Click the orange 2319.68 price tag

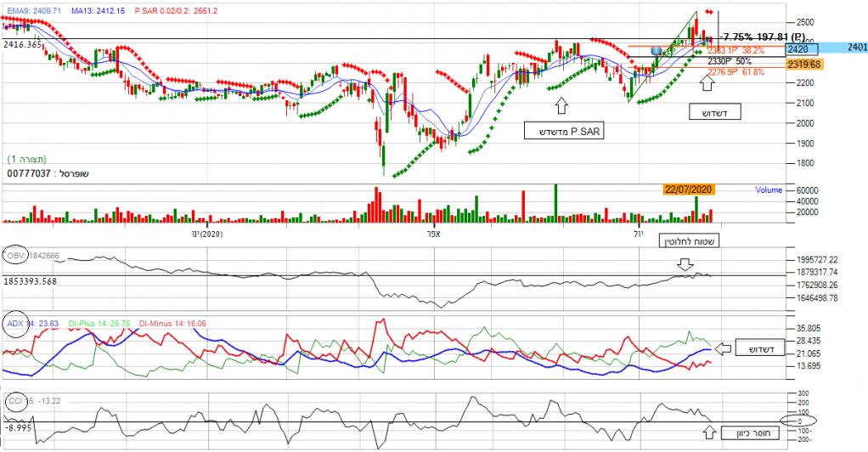(x=803, y=65)
